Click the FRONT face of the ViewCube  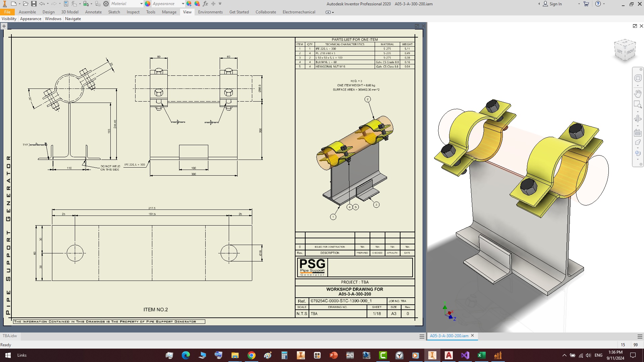pyautogui.click(x=630, y=52)
